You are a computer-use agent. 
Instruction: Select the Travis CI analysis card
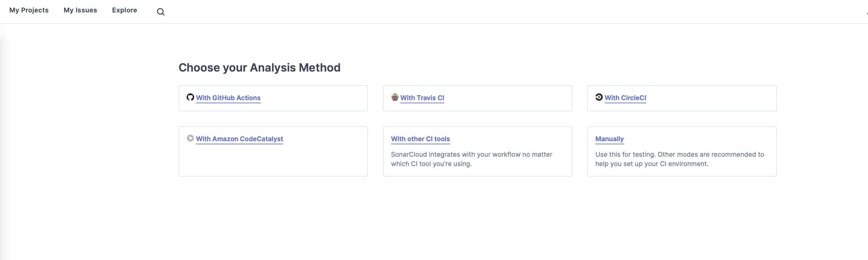478,98
